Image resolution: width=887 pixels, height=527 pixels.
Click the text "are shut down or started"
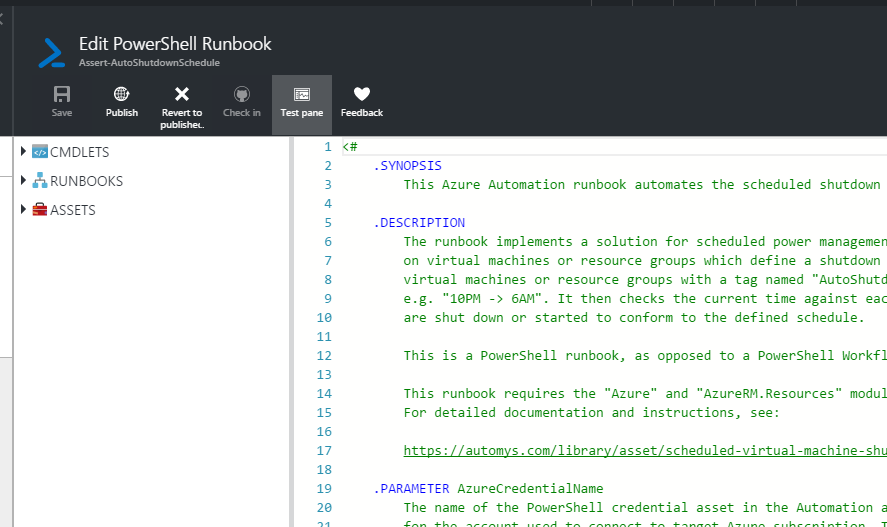coord(496,318)
